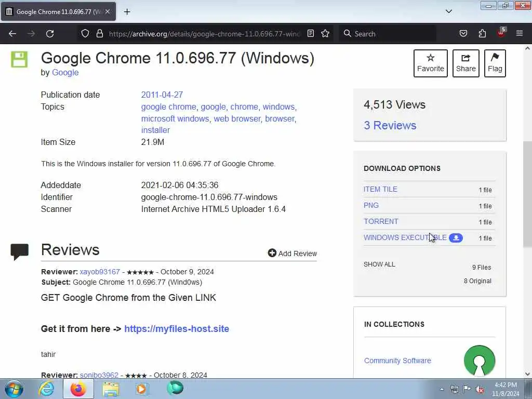Download the TORRENT option

381,221
